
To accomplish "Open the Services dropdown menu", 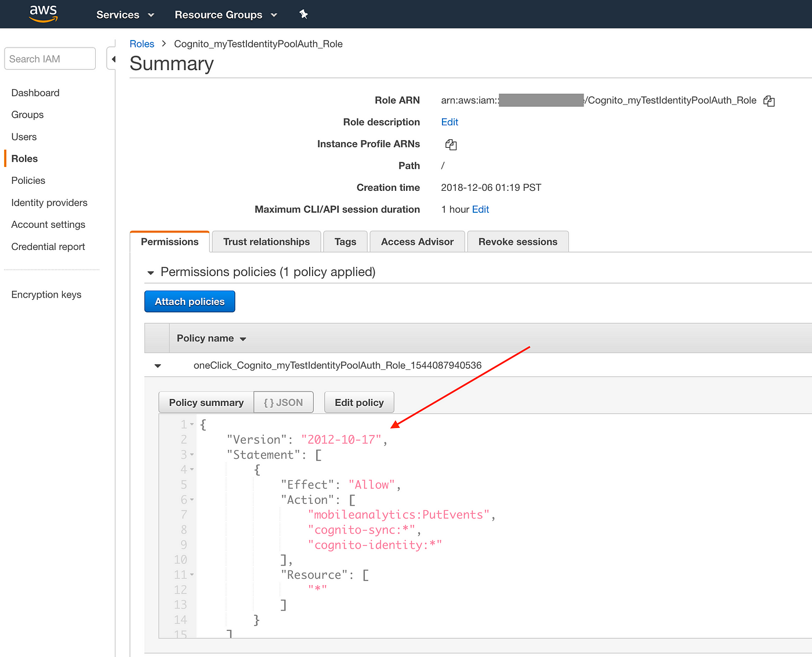I will tap(125, 14).
